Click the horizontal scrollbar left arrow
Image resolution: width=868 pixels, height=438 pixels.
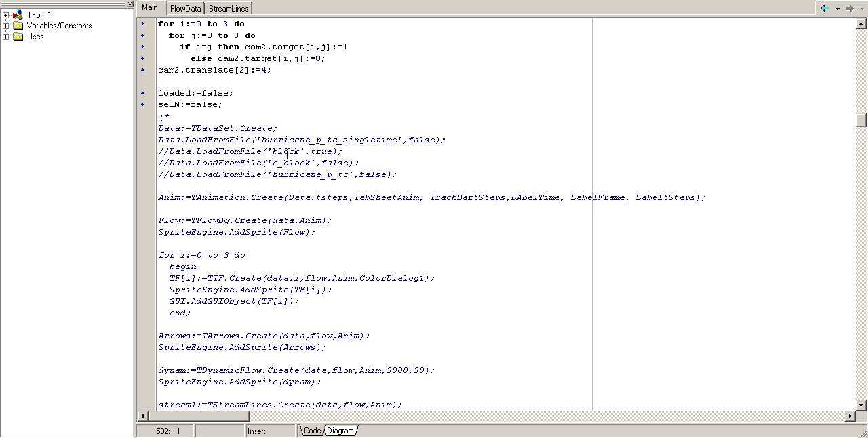(x=142, y=416)
